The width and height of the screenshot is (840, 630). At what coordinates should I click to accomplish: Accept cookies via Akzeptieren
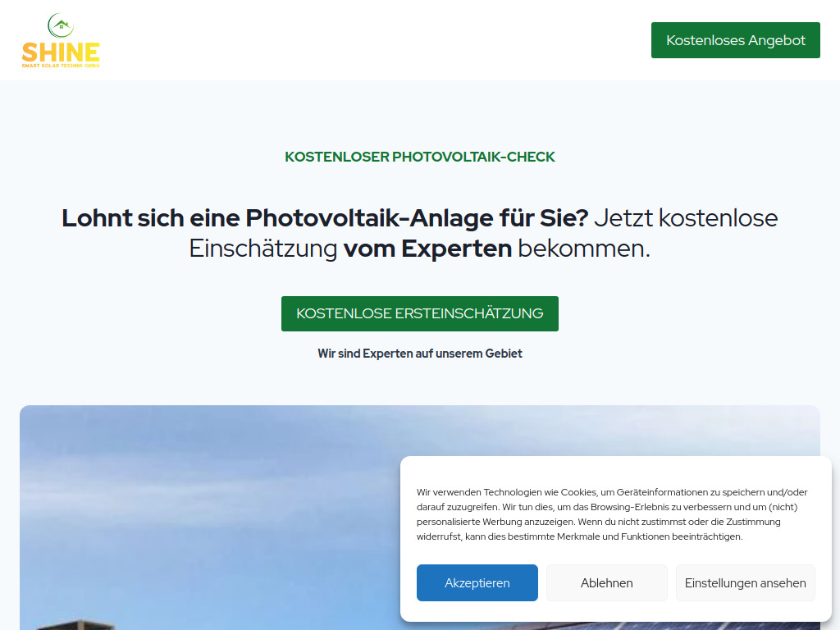477,582
